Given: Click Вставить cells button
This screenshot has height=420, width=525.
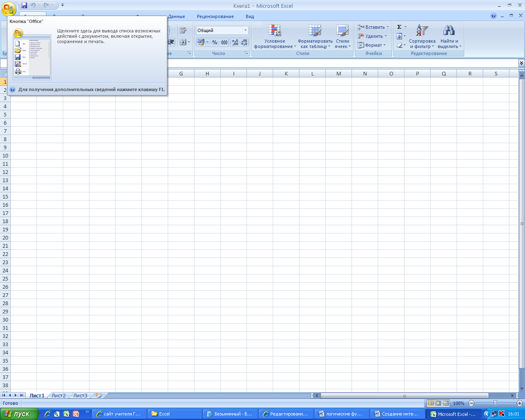Looking at the screenshot, I should pos(373,27).
